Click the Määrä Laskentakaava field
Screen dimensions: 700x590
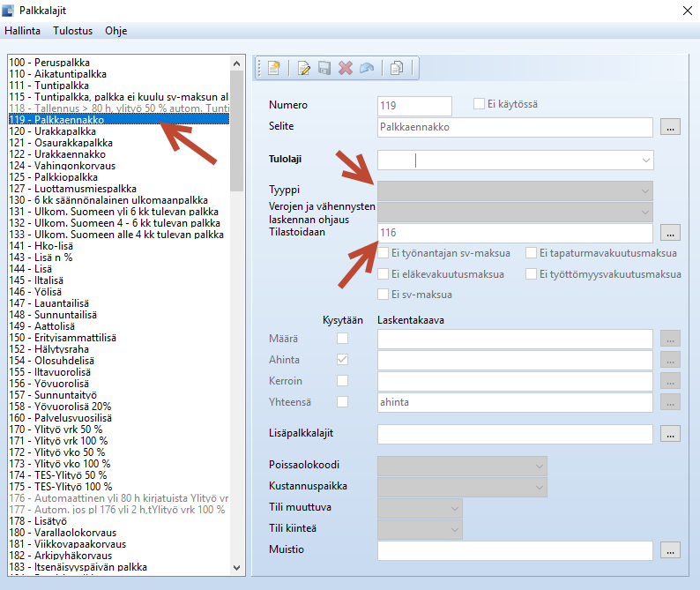(x=515, y=339)
